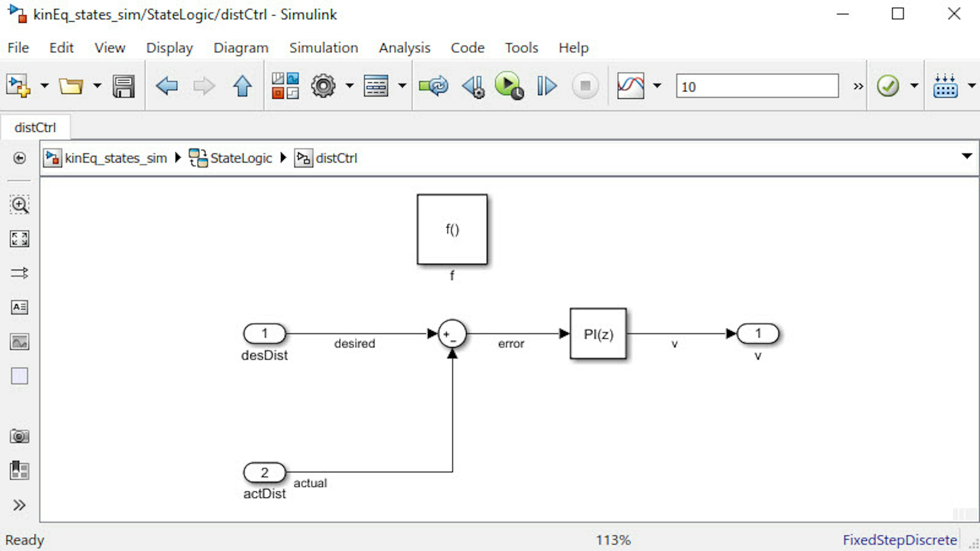
Task: Go up to parent system
Action: pos(242,86)
